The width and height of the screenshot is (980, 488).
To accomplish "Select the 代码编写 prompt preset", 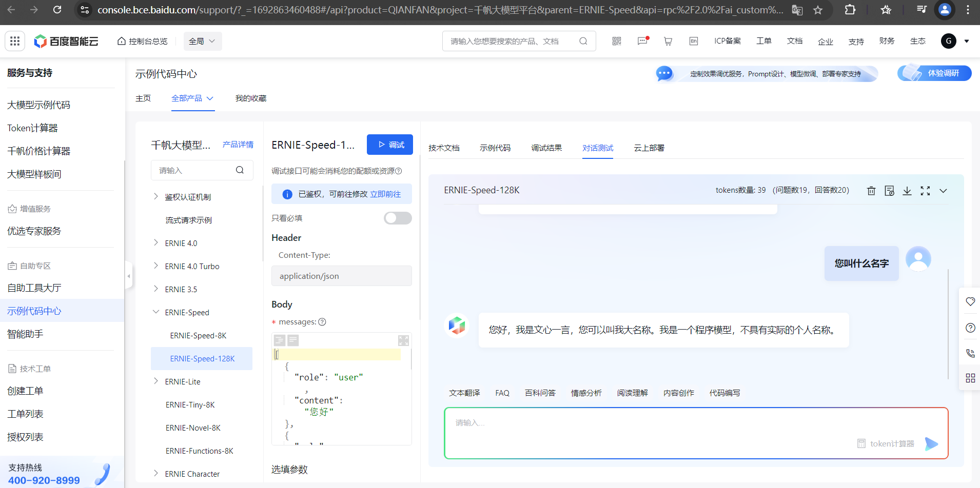I will tap(724, 393).
